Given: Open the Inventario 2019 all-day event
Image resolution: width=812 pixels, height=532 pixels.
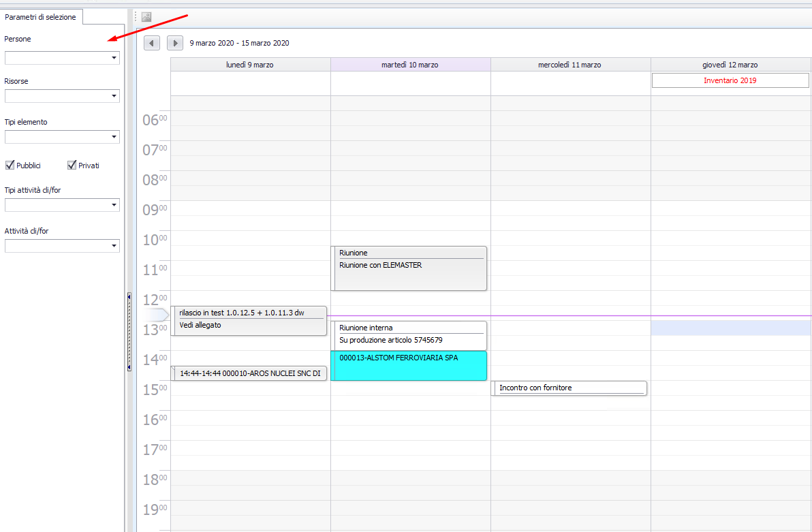Looking at the screenshot, I should (730, 80).
